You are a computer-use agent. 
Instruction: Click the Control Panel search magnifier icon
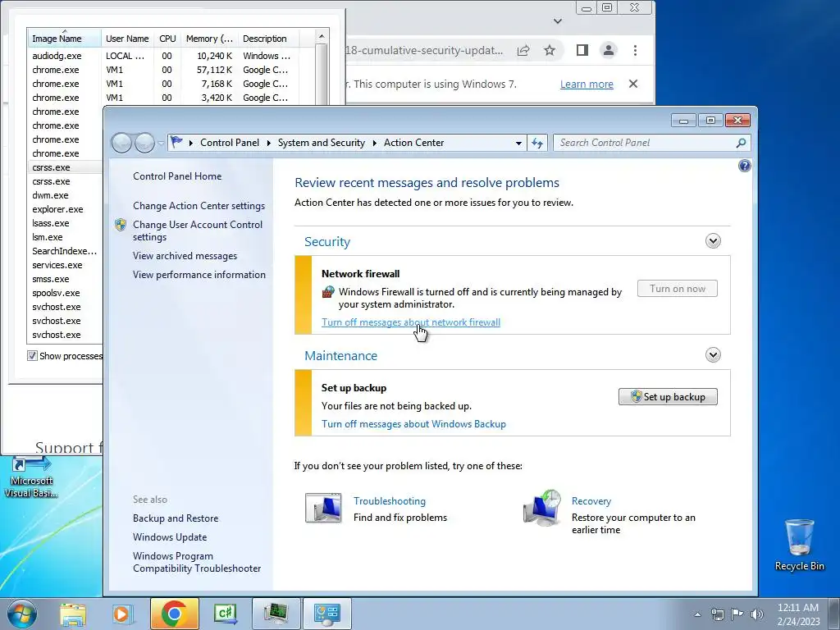(x=741, y=143)
